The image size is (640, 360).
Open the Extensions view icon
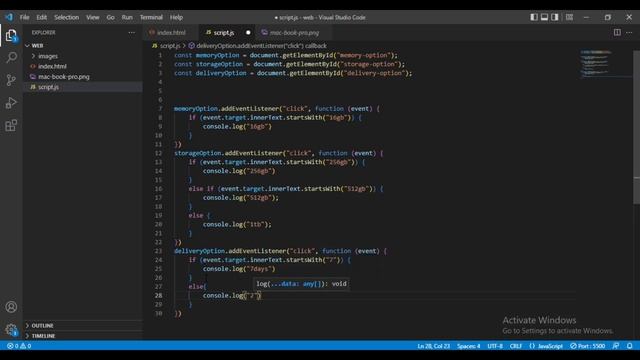(x=11, y=125)
